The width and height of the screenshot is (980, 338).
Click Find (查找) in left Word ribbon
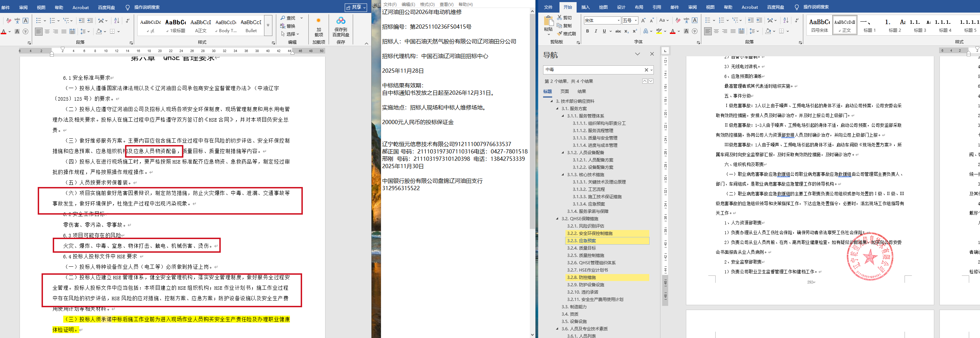[288, 18]
